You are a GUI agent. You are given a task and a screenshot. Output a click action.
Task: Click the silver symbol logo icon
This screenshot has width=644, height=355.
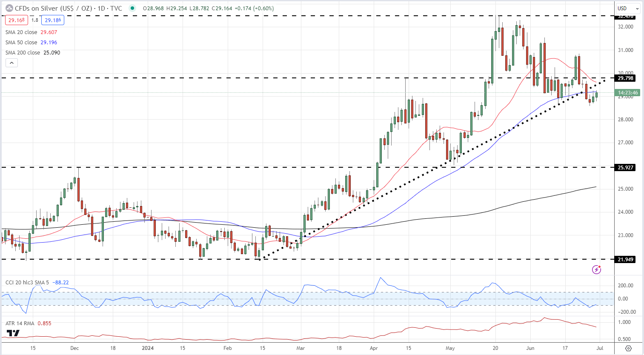pos(9,8)
